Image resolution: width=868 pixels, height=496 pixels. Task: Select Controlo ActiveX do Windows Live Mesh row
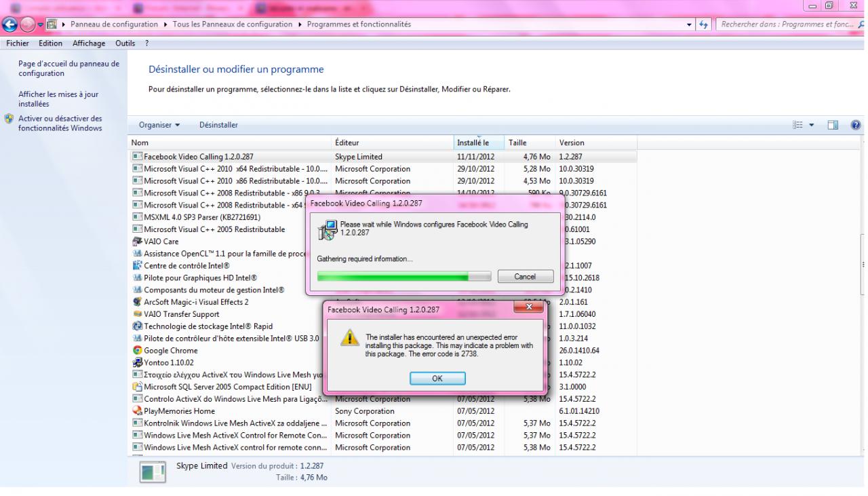(383, 399)
